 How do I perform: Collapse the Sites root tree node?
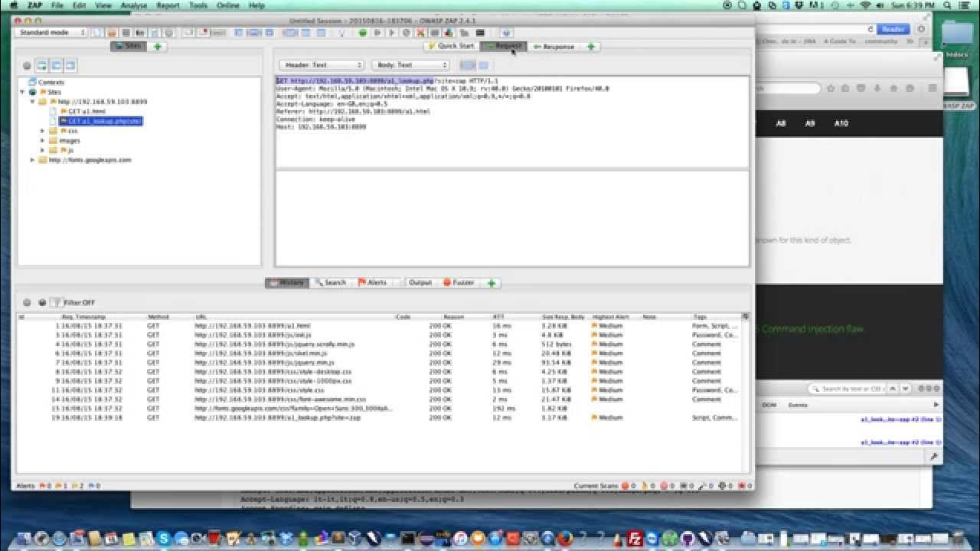(23, 92)
